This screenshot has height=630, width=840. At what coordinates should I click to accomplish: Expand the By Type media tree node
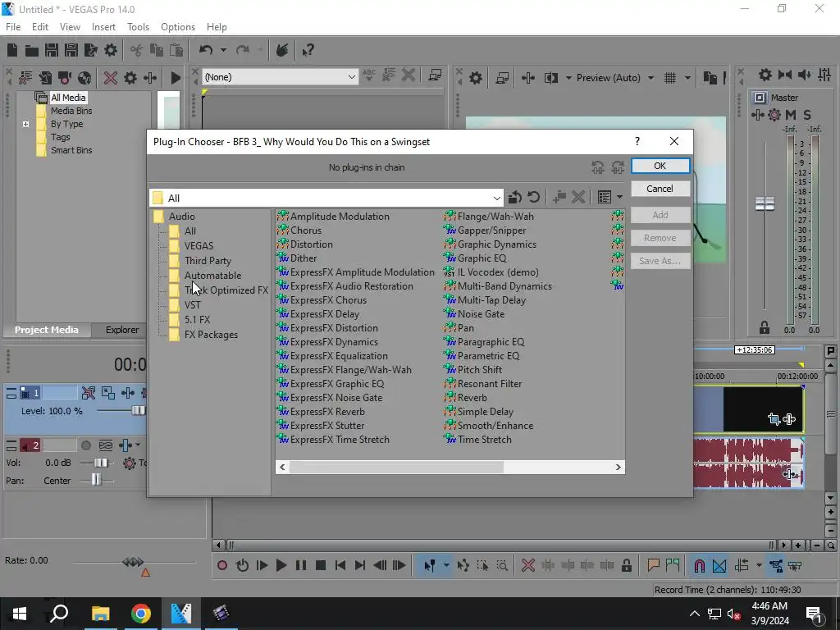click(x=25, y=125)
